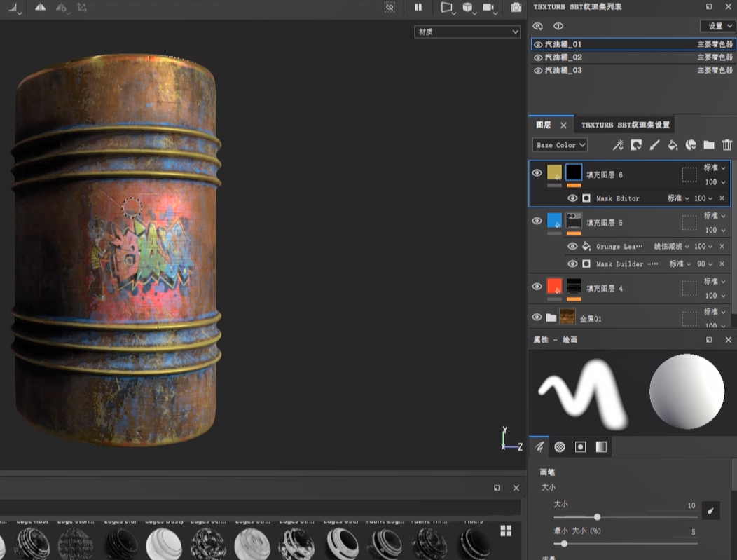Click the add folder icon in layers toolbar

(709, 145)
